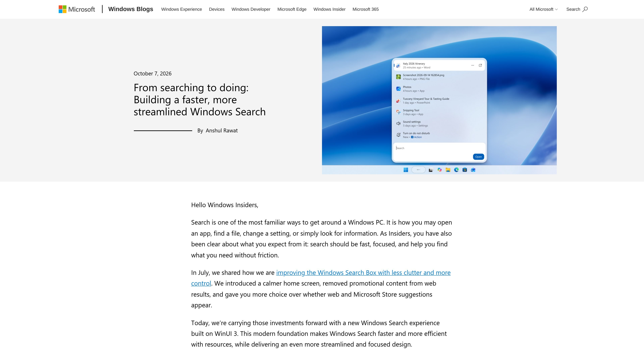Click the Outlook icon in taskbar
This screenshot has width=644, height=362.
point(473,170)
